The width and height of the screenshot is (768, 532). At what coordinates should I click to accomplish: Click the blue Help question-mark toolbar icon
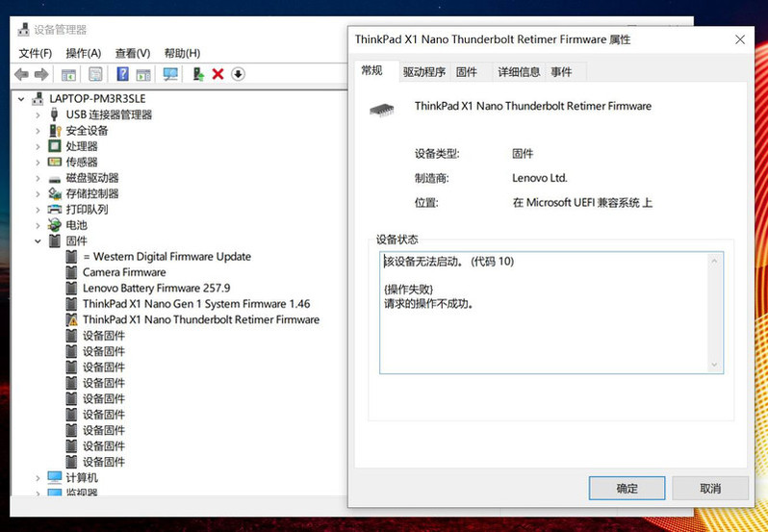point(123,74)
